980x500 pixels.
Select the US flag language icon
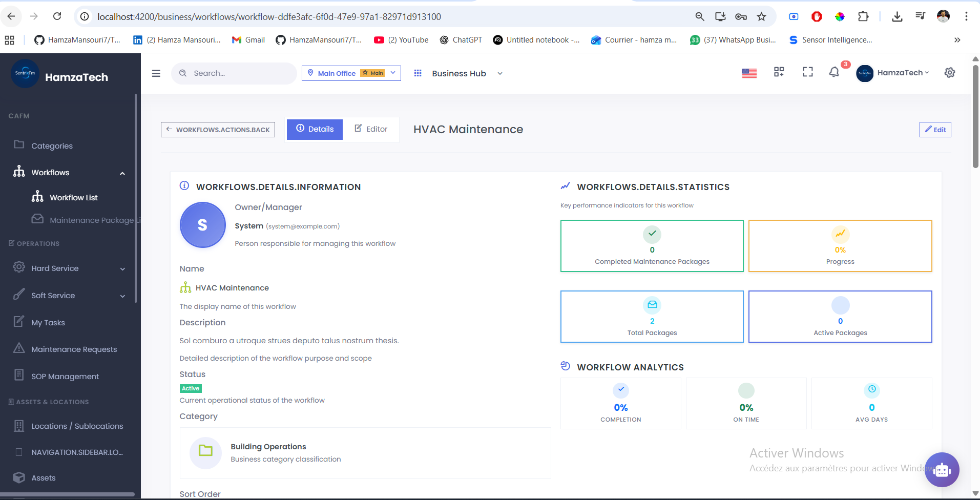(749, 73)
